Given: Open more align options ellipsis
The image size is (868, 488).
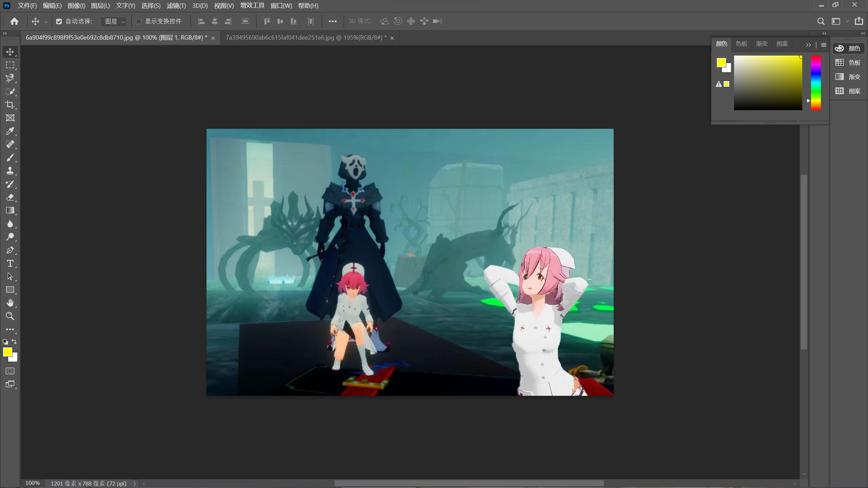Looking at the screenshot, I should tap(333, 21).
